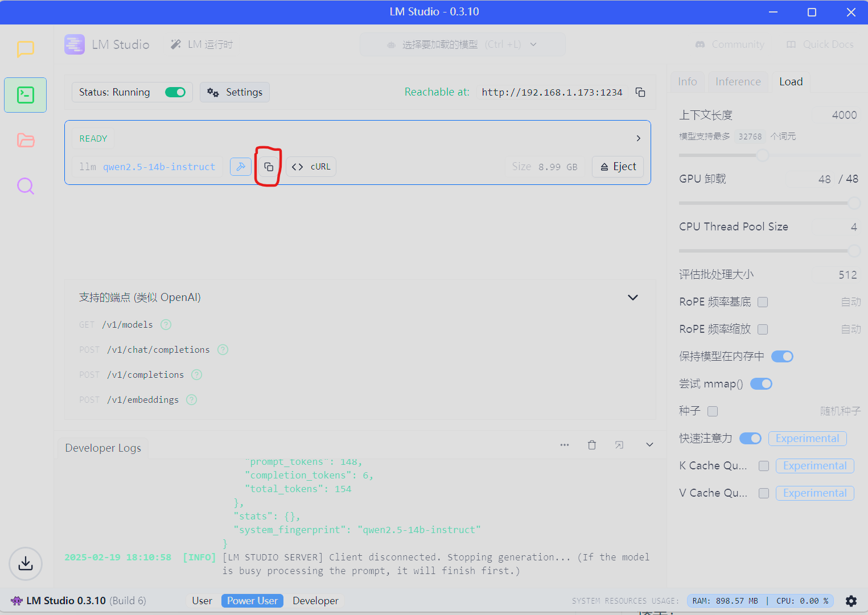Viewport: 868px width, 615px height.
Task: Toggle 保持模型在内存中 switch
Action: (x=782, y=356)
